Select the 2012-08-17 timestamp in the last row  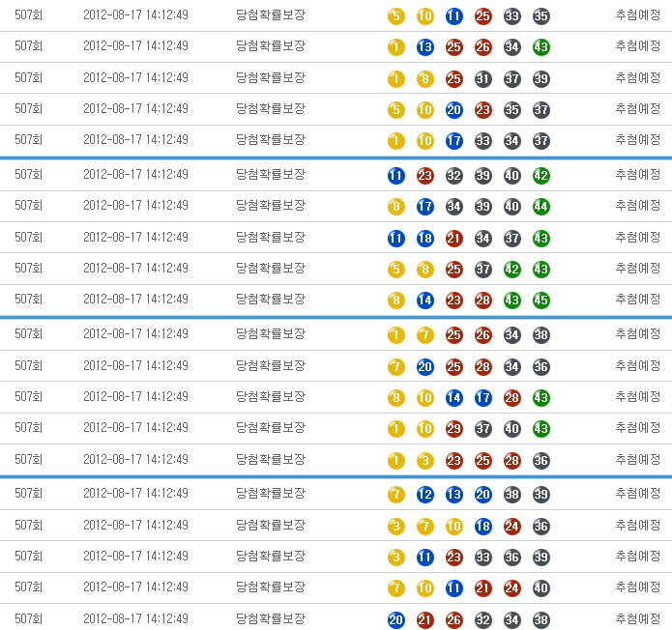coord(135,618)
